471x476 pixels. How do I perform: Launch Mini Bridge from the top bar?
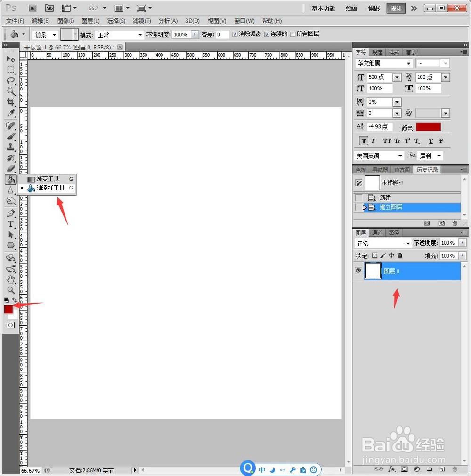(49, 8)
